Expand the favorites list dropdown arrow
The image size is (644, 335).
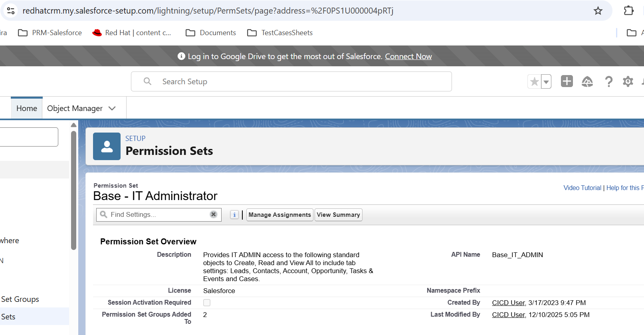[546, 81]
